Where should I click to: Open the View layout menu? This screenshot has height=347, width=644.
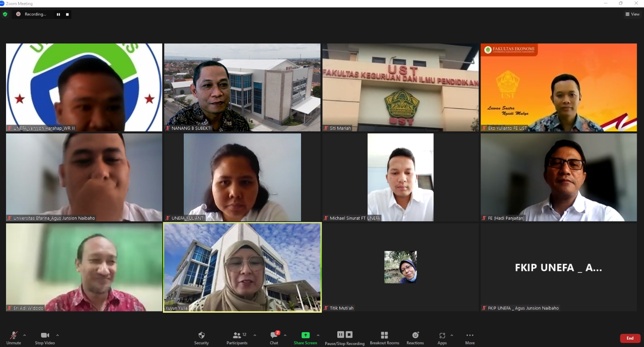(x=632, y=14)
